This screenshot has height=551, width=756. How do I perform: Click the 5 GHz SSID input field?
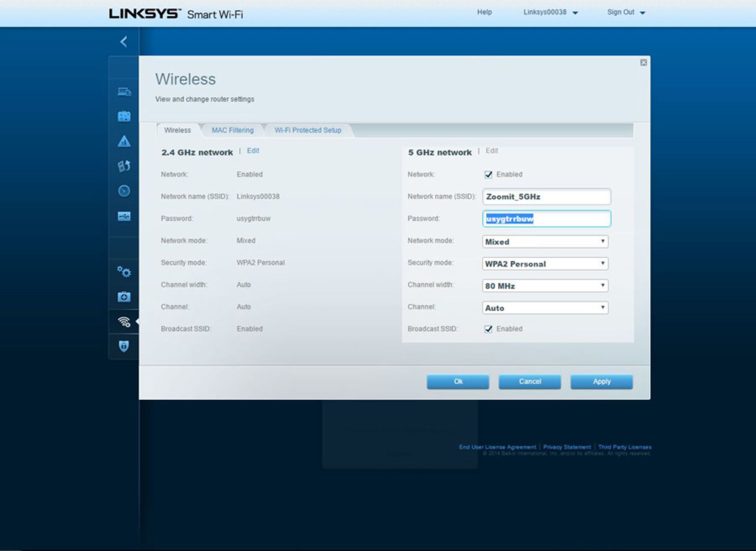[546, 197]
